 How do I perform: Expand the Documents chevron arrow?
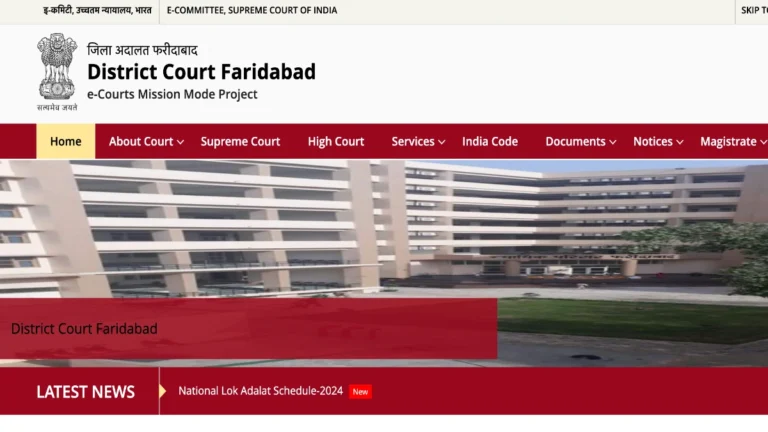[x=612, y=142]
